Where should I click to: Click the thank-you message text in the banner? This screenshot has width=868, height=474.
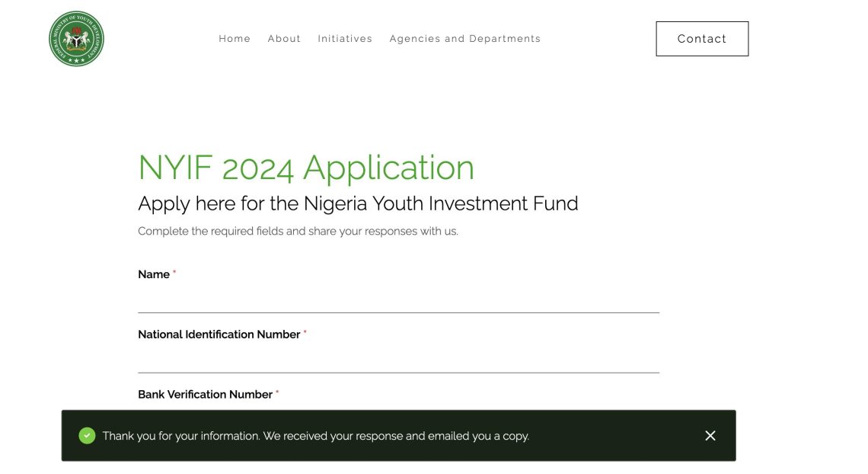tap(314, 435)
